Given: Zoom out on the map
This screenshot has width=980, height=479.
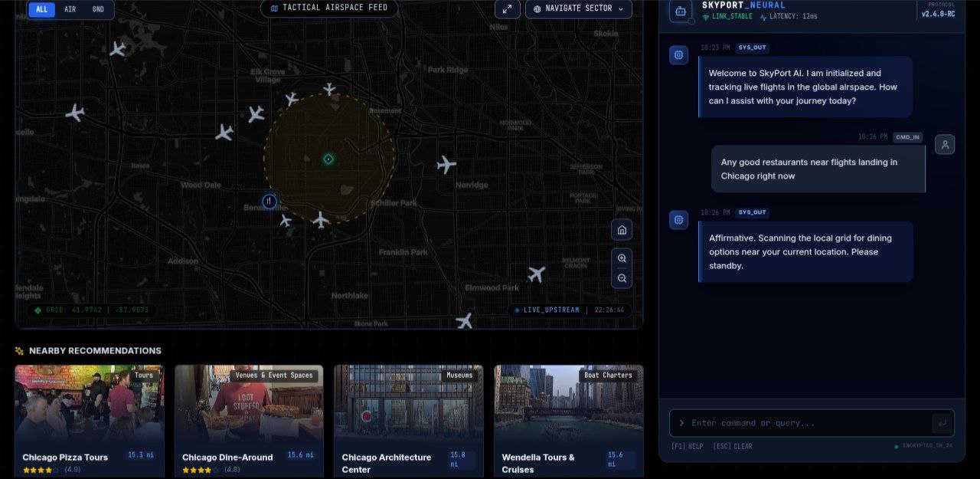Looking at the screenshot, I should [622, 278].
